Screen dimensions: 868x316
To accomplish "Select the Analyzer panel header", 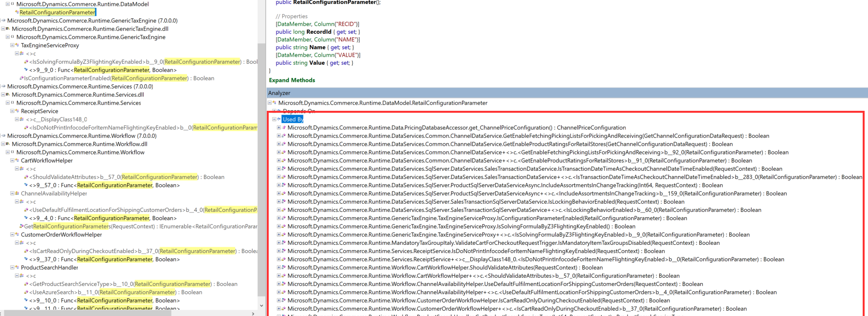I will 567,93.
